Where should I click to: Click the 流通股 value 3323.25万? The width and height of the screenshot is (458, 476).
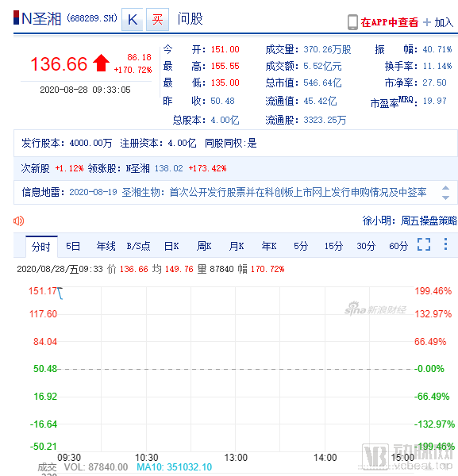[x=325, y=121]
